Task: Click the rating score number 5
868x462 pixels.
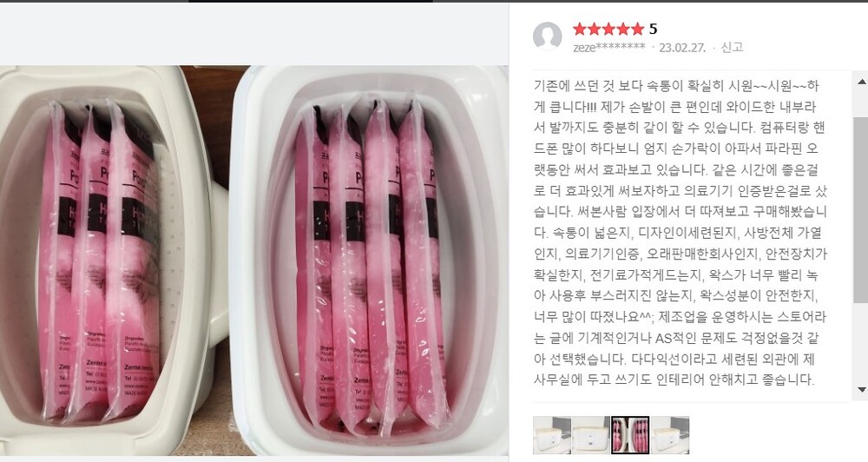Action: pyautogui.click(x=654, y=29)
